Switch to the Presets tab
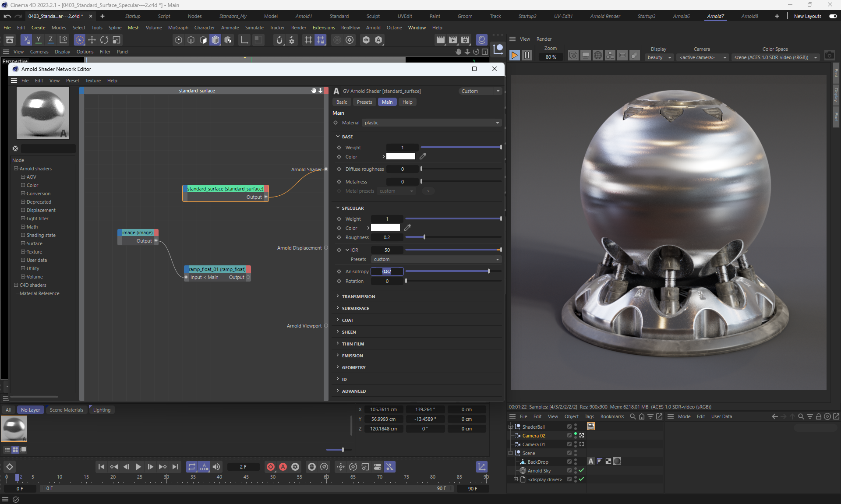841x504 pixels. pos(364,102)
